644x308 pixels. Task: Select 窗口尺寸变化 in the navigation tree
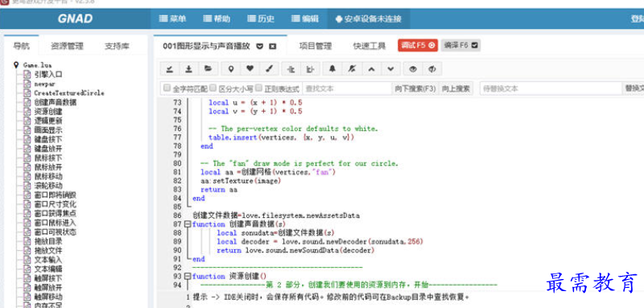[56, 204]
